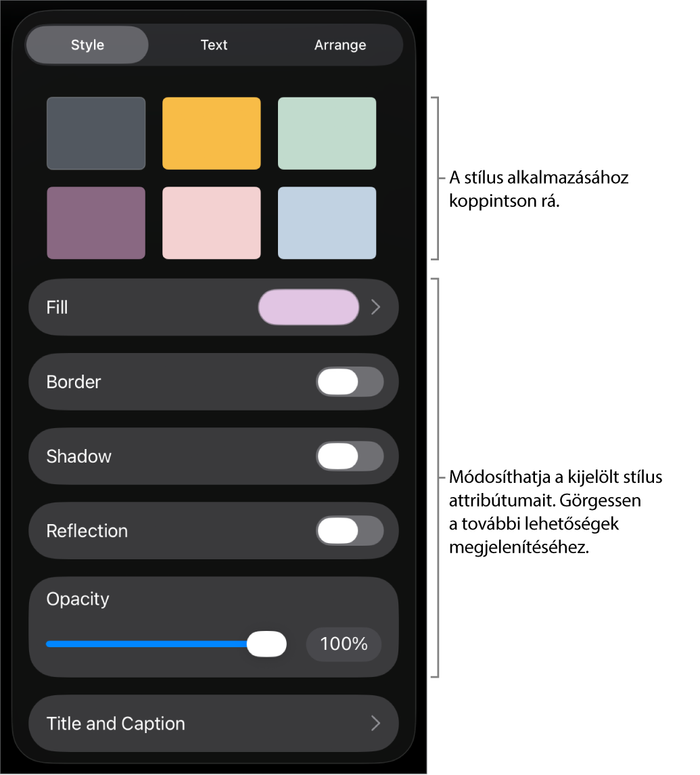Open Fill options with the chevron
The image size is (700, 775).
[x=376, y=307]
